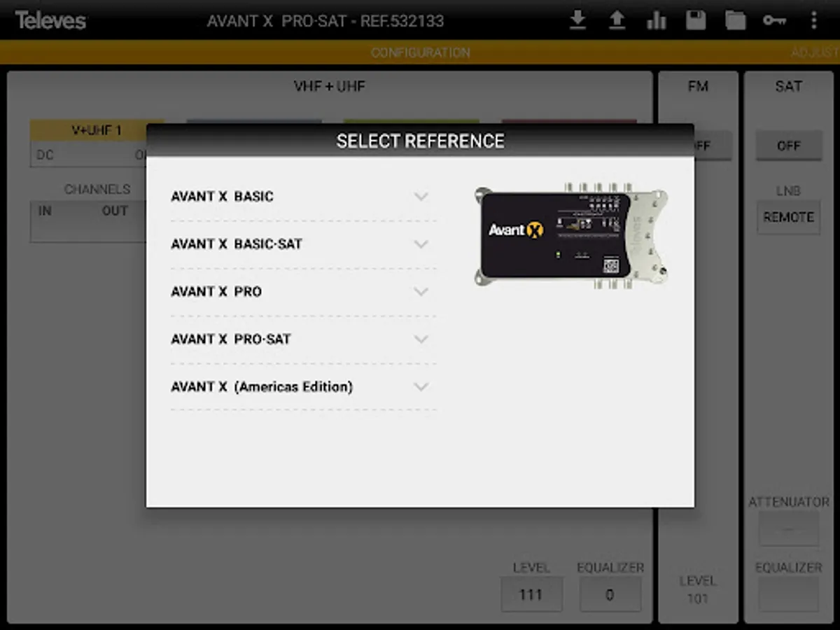Click the upload arrow icon in top bar

point(617,20)
